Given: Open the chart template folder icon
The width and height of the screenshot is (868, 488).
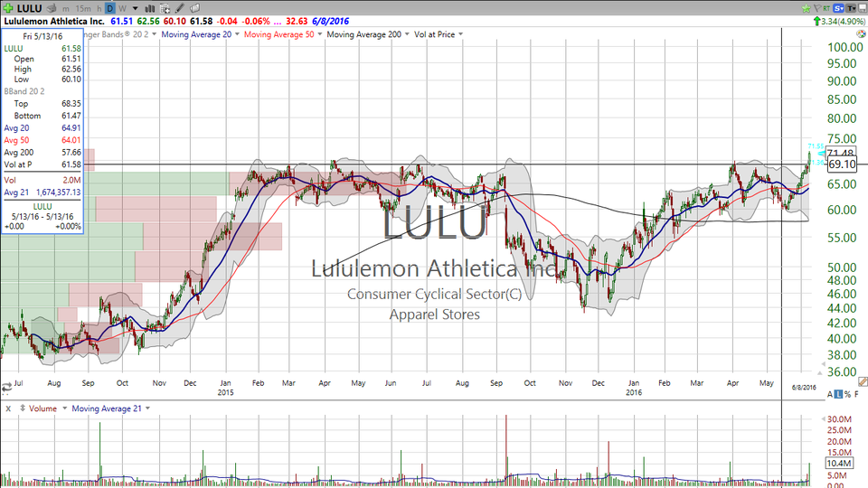Looking at the screenshot, I should (195, 8).
